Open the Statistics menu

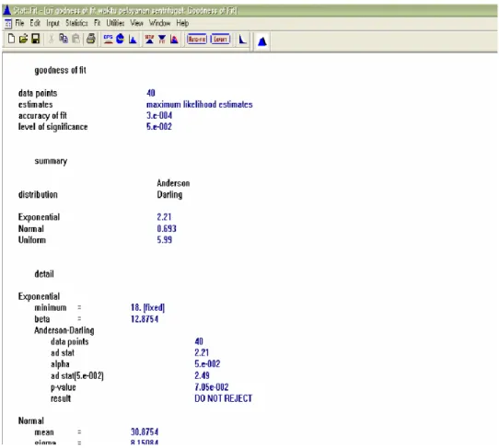tap(76, 23)
